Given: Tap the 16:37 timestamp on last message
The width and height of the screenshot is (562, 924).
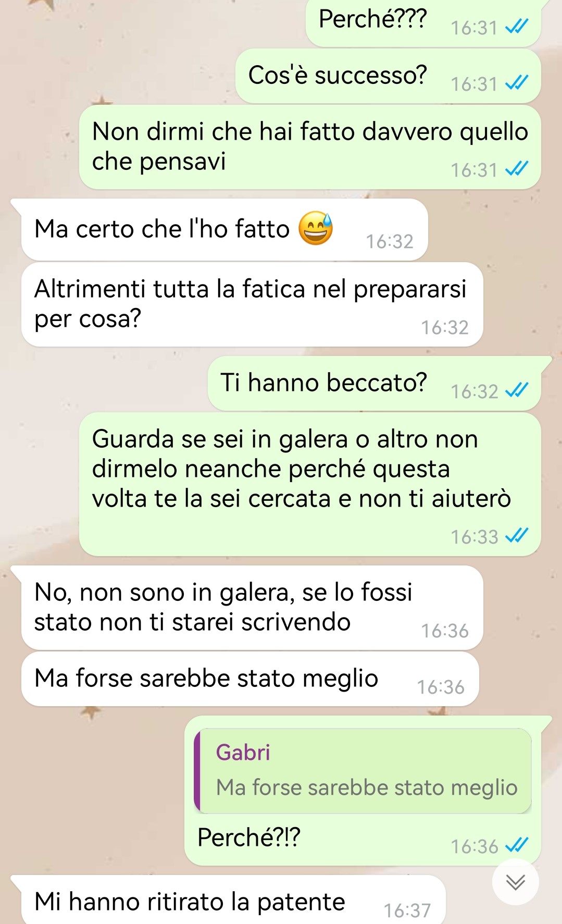Looking at the screenshot, I should [x=407, y=910].
